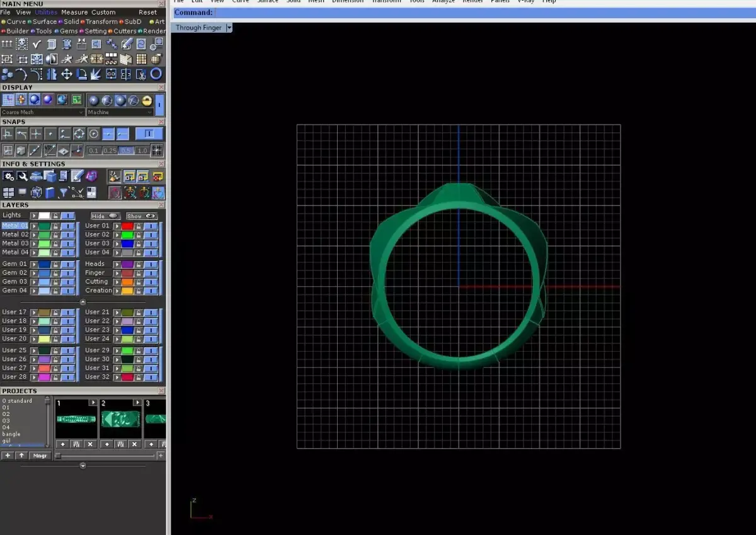Toggle the User 01 layer visibility switch
This screenshot has height=535, width=756.
[151, 226]
